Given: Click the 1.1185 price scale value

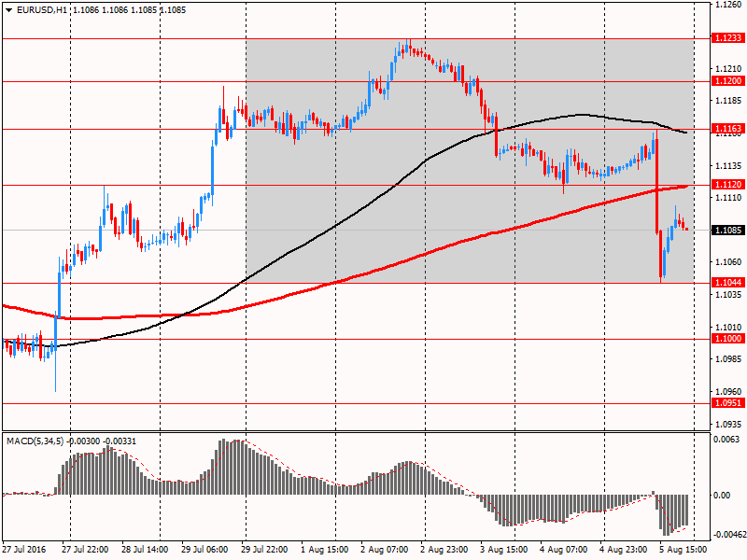Looking at the screenshot, I should coord(729,101).
